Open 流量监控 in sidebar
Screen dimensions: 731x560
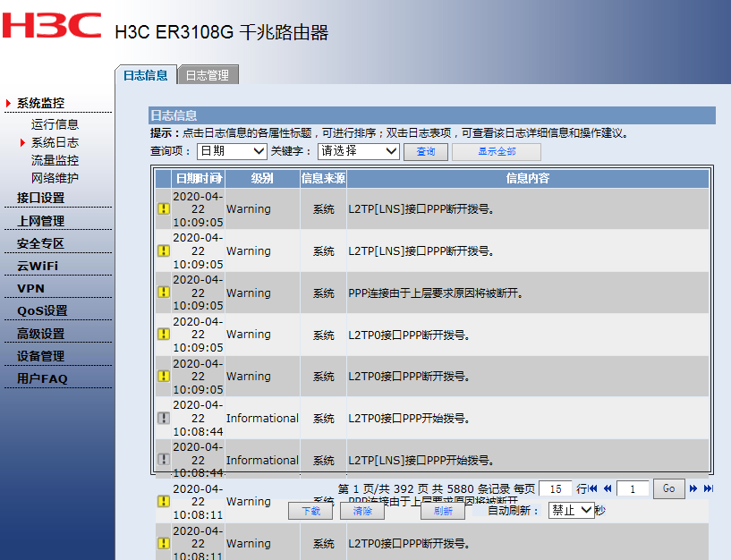coord(55,160)
